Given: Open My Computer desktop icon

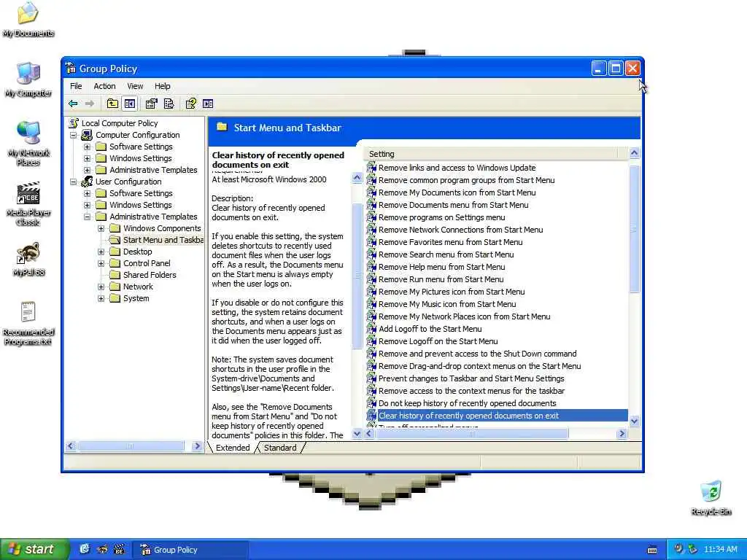Looking at the screenshot, I should point(28,80).
